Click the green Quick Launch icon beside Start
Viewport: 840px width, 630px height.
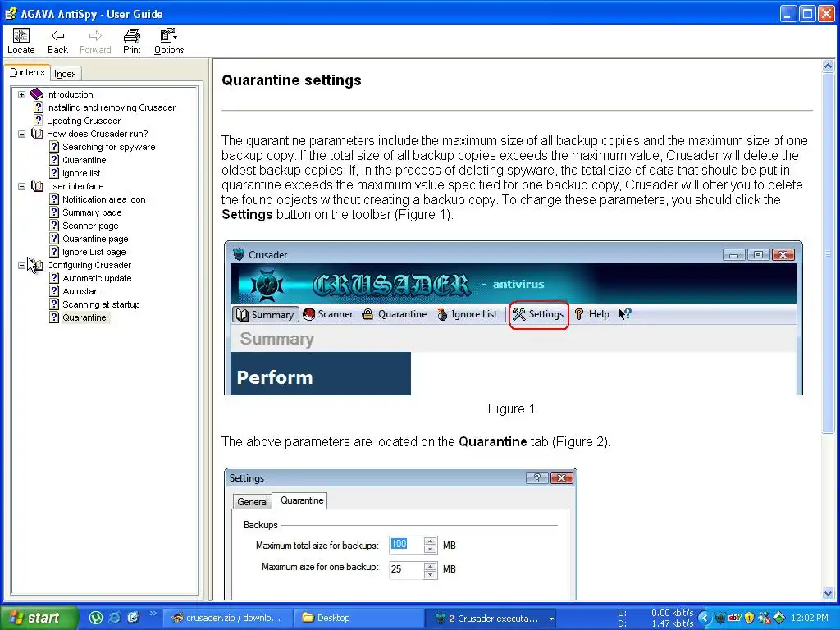coord(96,618)
